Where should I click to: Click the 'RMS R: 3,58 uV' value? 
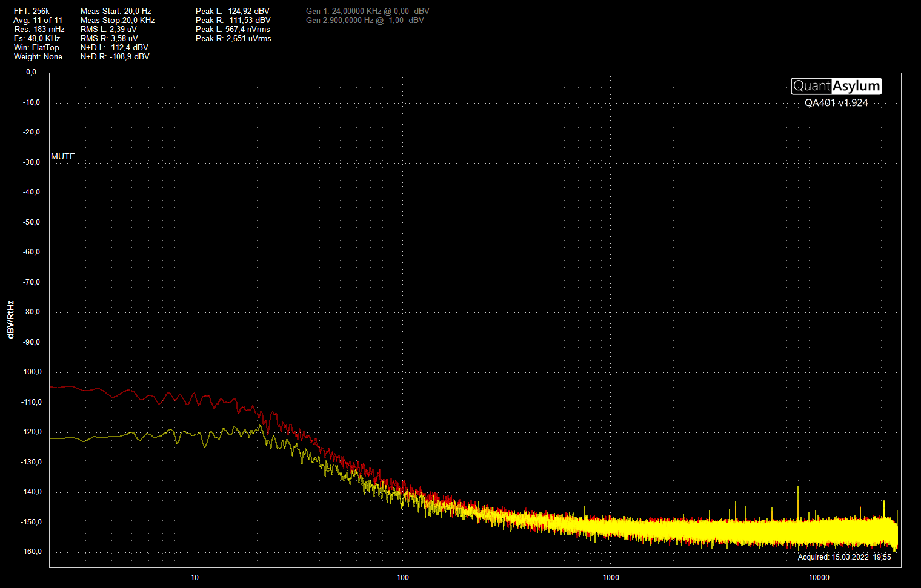click(x=109, y=38)
